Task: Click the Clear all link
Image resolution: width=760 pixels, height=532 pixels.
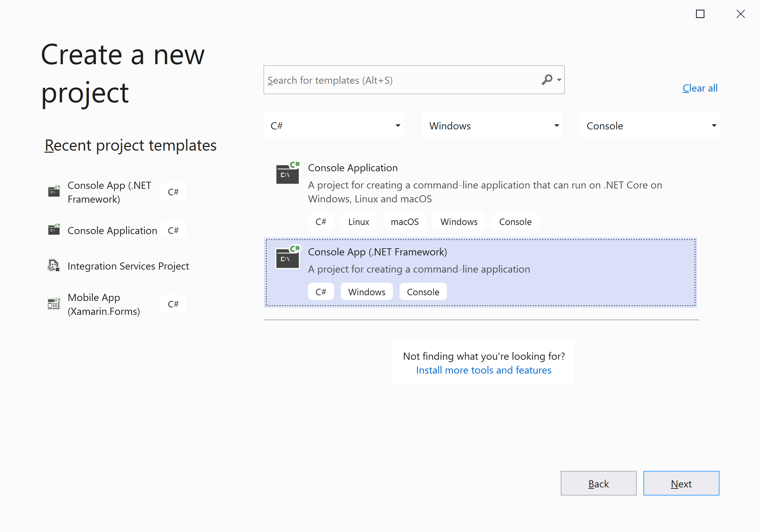Action: click(700, 88)
